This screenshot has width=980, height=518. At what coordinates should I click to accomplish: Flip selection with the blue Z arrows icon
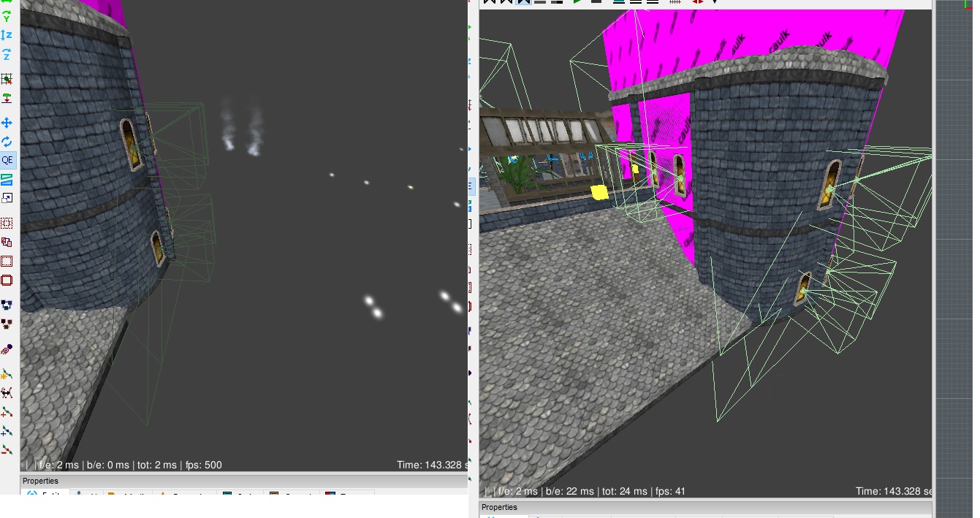click(7, 35)
